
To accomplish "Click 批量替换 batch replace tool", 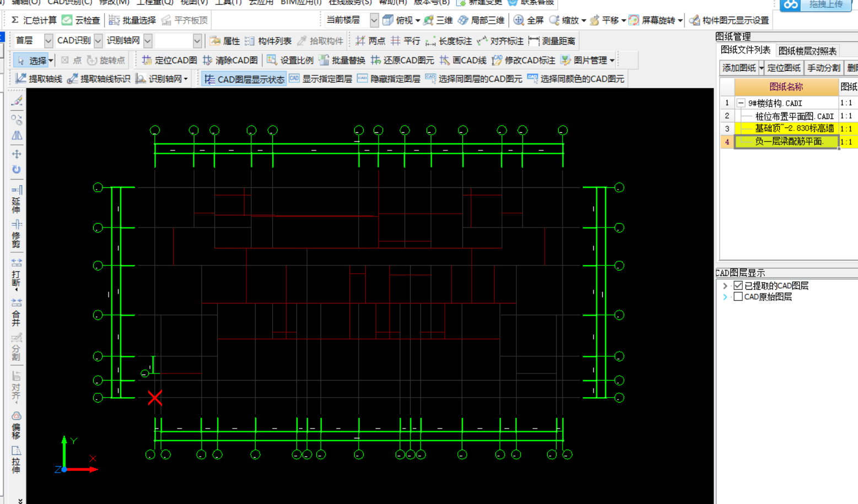I will (x=342, y=60).
